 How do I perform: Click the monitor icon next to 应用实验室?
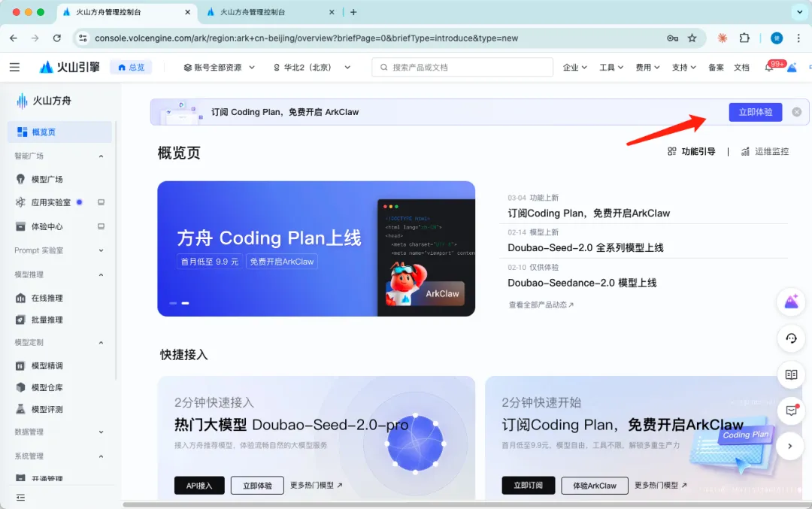(x=101, y=202)
